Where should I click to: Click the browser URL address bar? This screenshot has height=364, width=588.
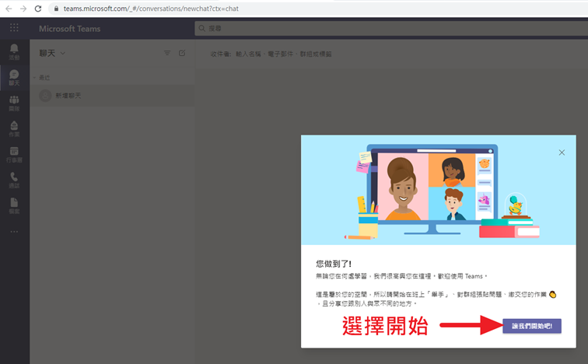click(319, 9)
